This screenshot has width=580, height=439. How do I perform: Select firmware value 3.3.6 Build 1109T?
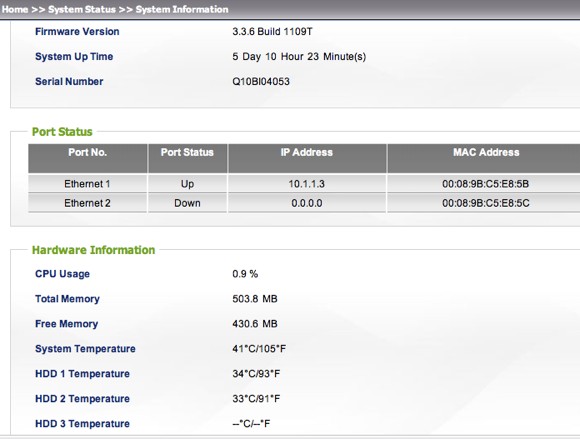tap(272, 32)
